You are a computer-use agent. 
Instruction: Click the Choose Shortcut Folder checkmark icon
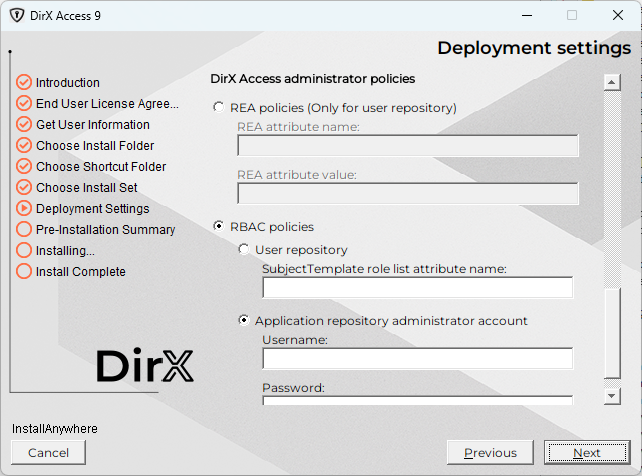[x=24, y=167]
